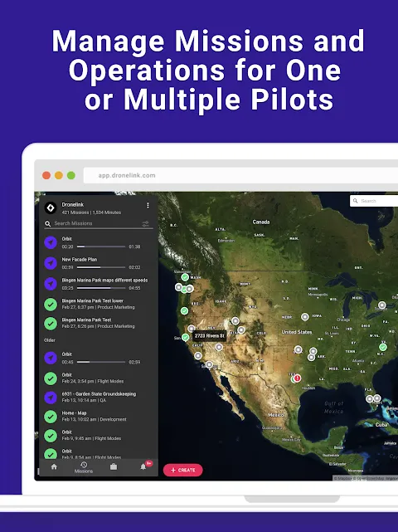The image size is (398, 532).
Task: Click the red CREATE button
Action: [183, 470]
